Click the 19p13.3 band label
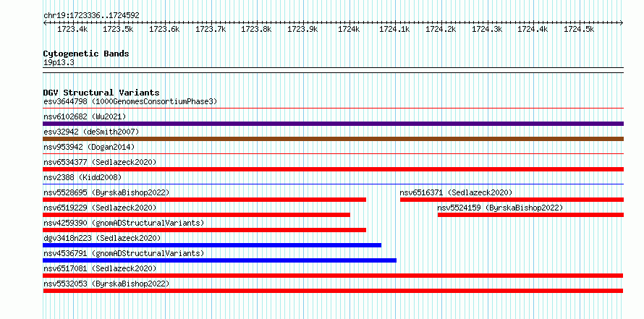The height and width of the screenshot is (319, 644). point(59,63)
